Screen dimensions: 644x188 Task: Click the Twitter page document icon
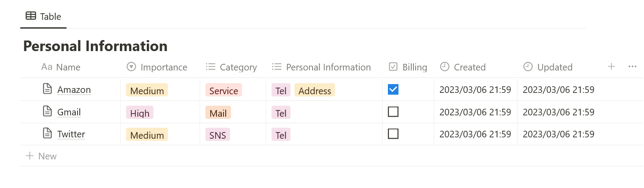point(47,133)
